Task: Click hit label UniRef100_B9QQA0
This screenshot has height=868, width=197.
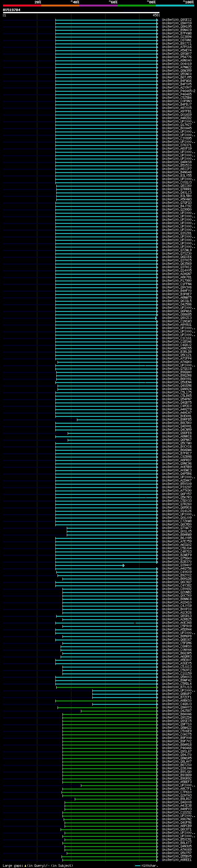Action: coord(177,372)
